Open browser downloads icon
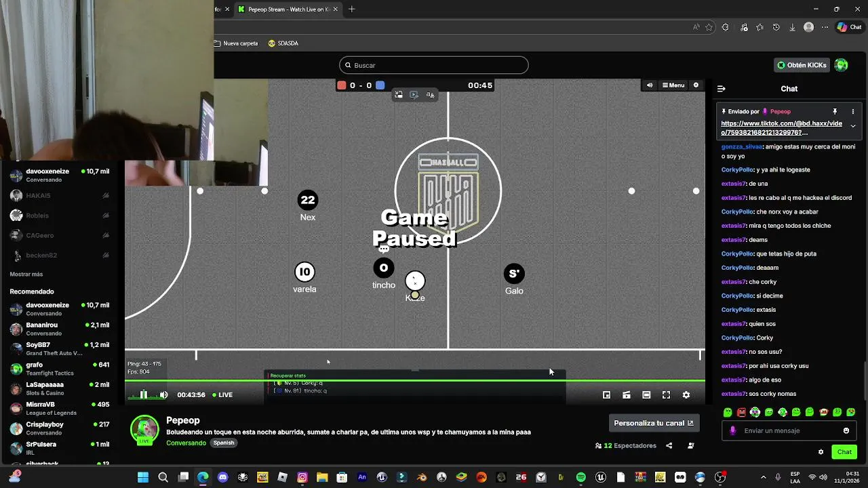The width and height of the screenshot is (868, 488). (792, 27)
